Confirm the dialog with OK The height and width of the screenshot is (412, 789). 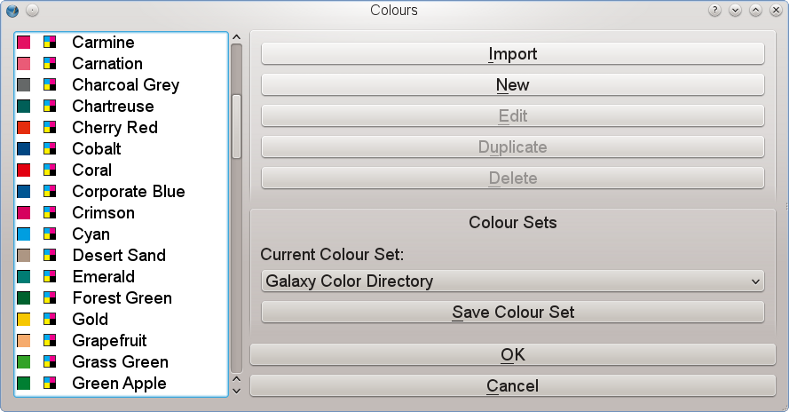(513, 355)
